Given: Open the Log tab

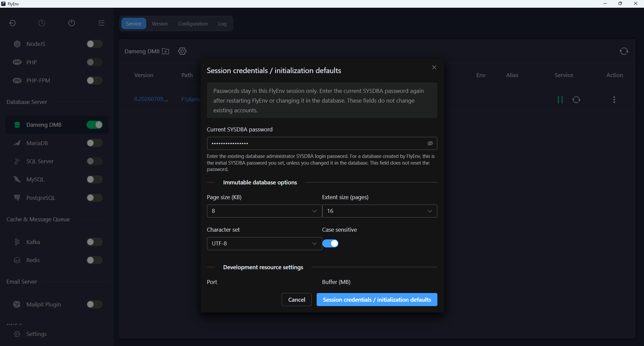Looking at the screenshot, I should [222, 23].
